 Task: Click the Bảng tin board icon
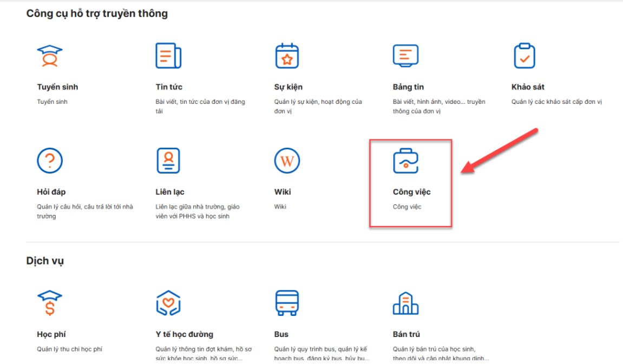(405, 56)
